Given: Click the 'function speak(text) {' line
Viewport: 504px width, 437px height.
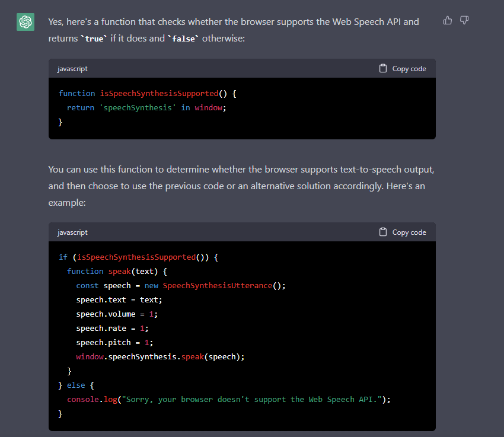Looking at the screenshot, I should 117,271.
